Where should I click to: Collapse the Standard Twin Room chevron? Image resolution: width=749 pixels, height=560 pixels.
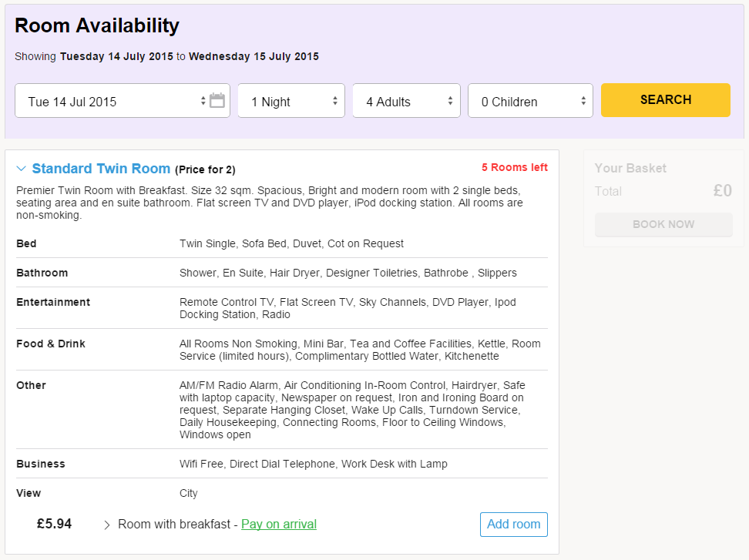tap(21, 169)
